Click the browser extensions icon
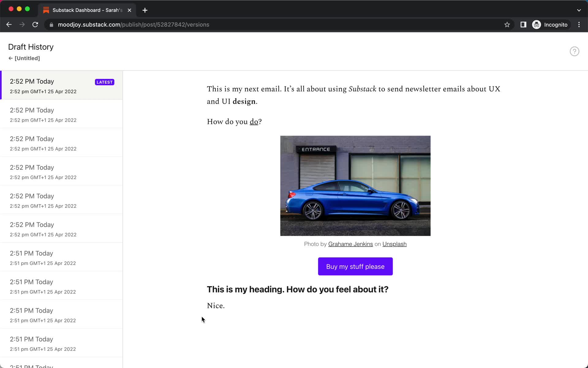 click(523, 25)
